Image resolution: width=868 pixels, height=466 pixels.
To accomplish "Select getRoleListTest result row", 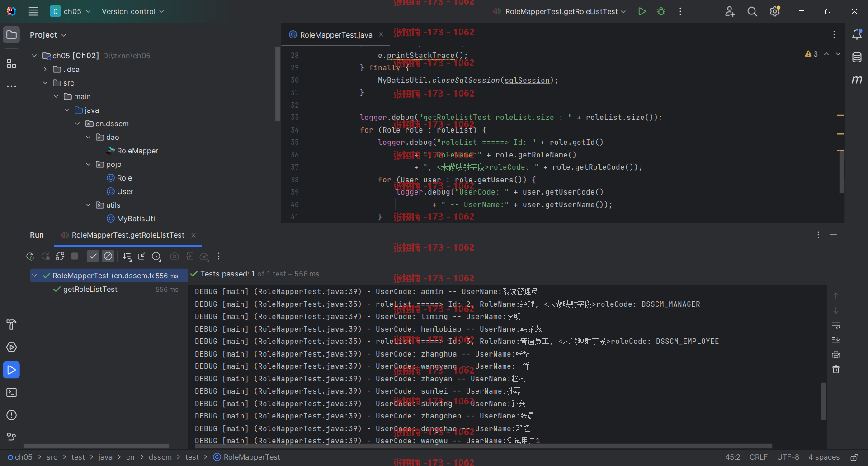I will (x=108, y=289).
